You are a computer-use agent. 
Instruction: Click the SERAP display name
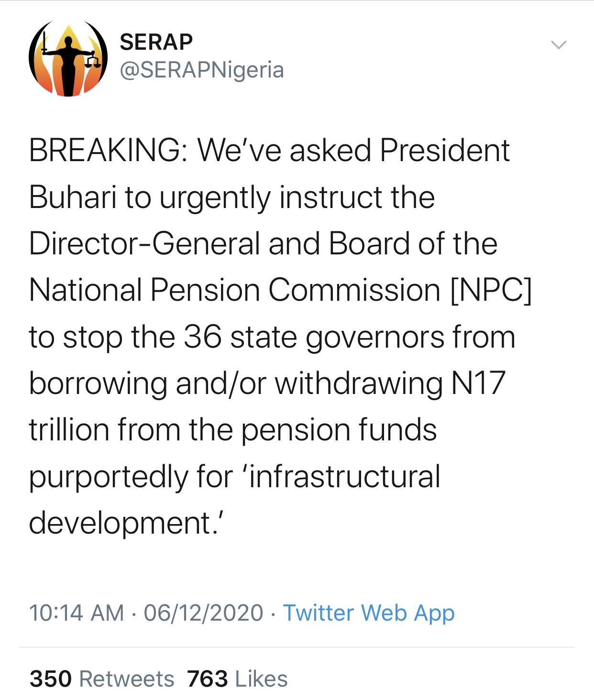point(156,42)
